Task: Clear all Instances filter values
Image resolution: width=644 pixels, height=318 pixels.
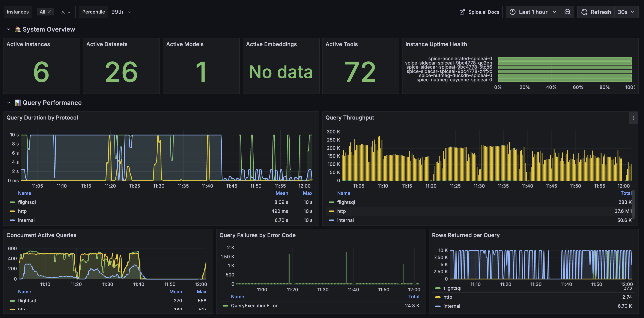Action: tap(63, 12)
